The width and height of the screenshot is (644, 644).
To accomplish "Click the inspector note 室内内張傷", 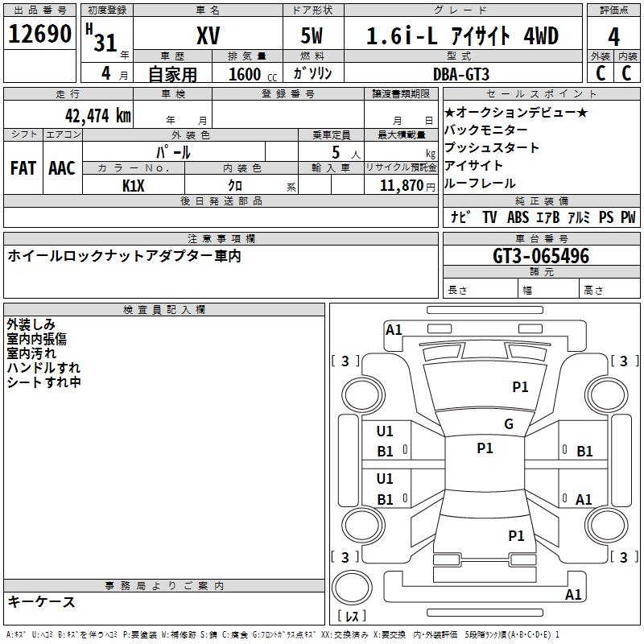I will pos(36,339).
